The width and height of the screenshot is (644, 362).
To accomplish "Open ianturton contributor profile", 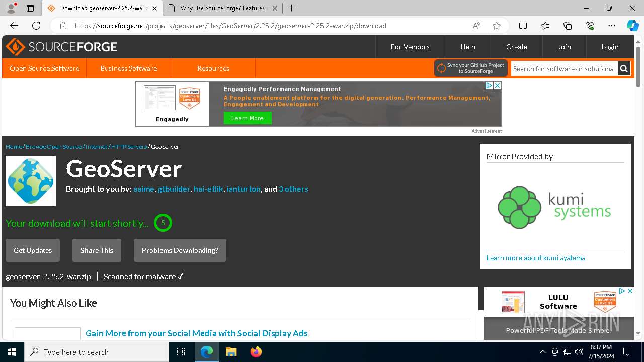I will (244, 189).
